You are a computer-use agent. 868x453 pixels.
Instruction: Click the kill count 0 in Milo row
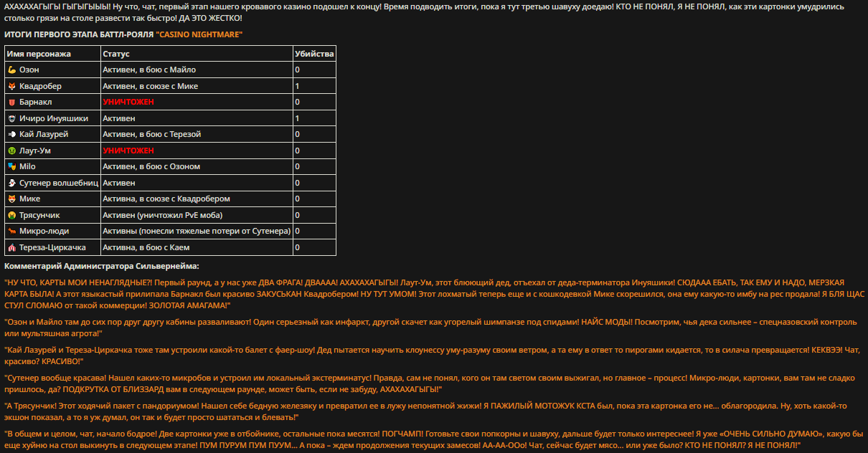tap(297, 166)
